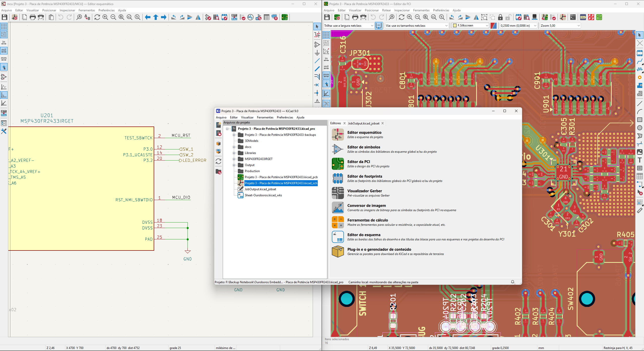Collapse the root kicad_pro project node

point(227,129)
